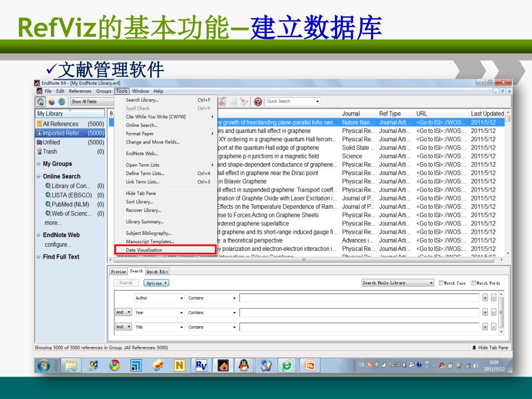This screenshot has height=399, width=532.
Task: Open the Windows Start button
Action: tap(44, 366)
